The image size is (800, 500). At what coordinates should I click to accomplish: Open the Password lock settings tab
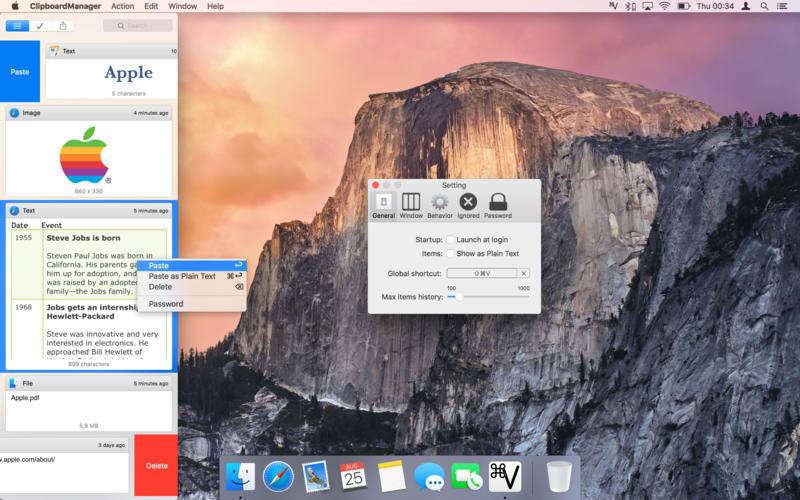[x=498, y=204]
